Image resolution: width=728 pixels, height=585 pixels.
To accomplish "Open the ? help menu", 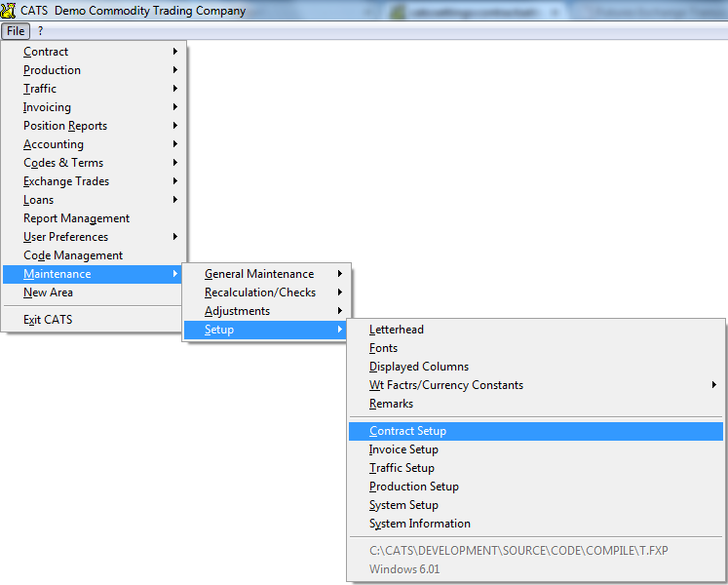I will coord(40,31).
